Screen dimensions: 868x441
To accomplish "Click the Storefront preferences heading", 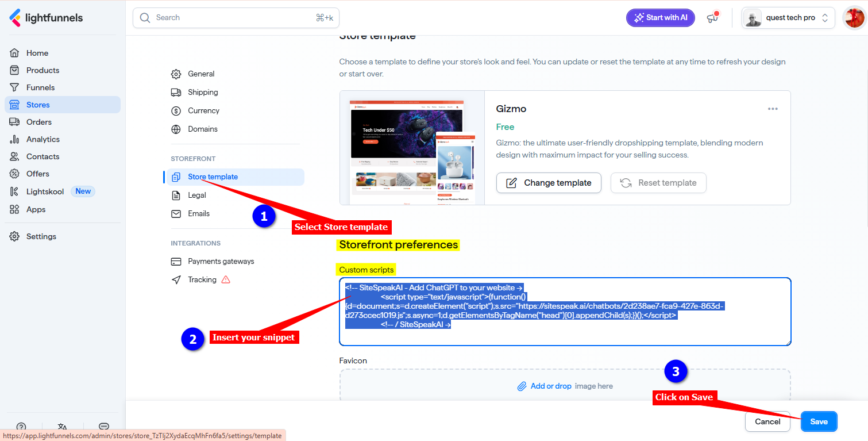I will 399,244.
